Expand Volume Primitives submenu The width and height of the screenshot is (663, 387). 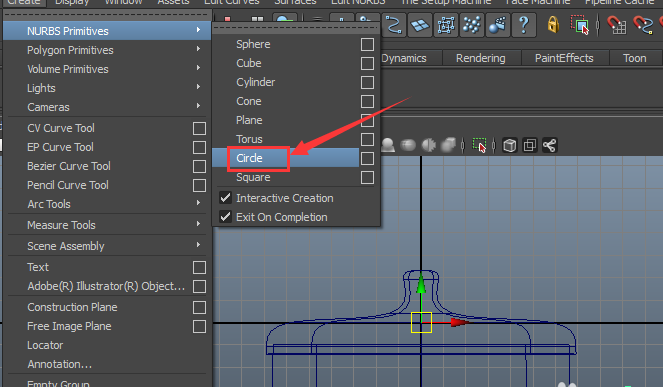click(x=107, y=69)
